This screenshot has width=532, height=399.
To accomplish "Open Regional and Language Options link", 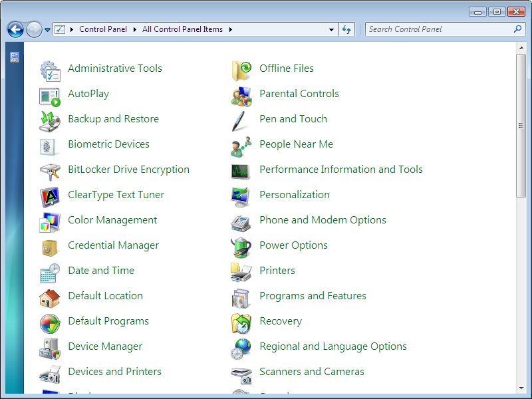I will [x=333, y=346].
